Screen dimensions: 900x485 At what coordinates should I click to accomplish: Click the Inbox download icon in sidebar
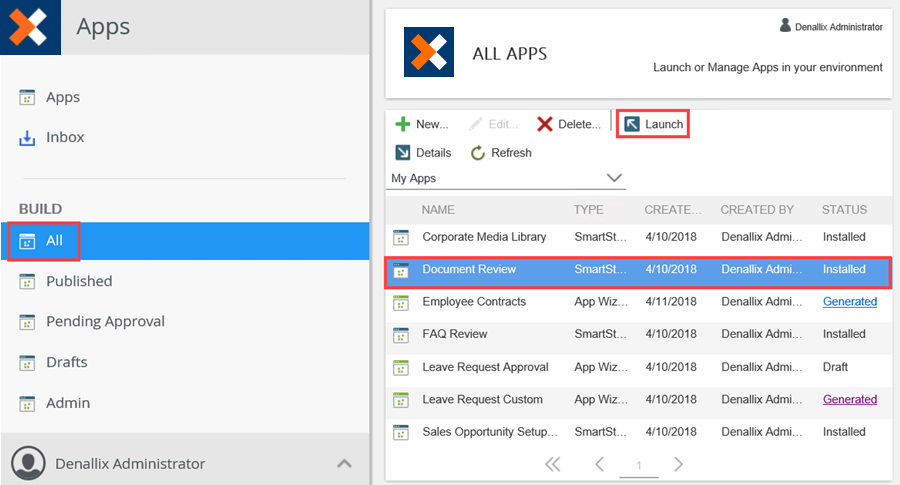click(28, 138)
